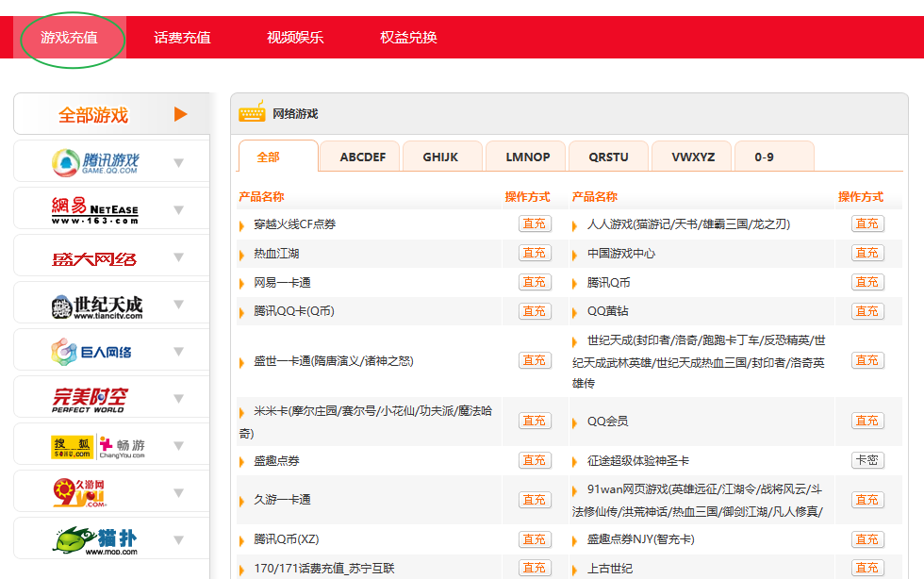Open QQ黄钻 product link

607,311
